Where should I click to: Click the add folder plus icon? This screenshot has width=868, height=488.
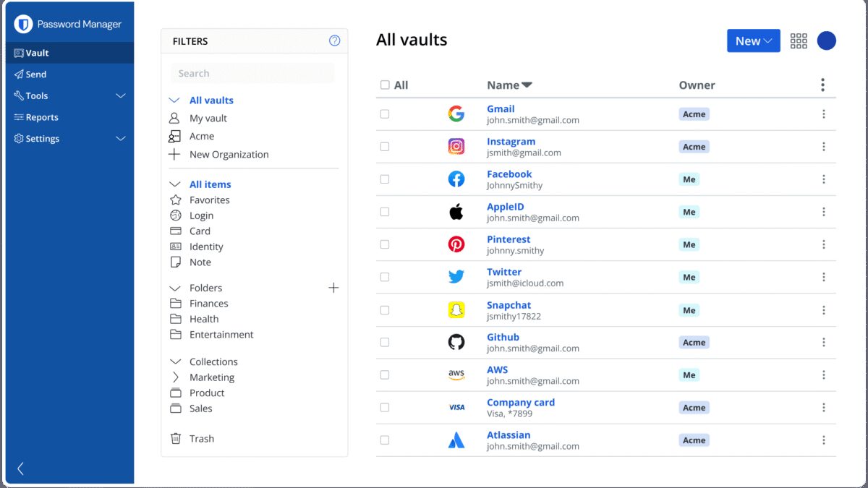(333, 288)
